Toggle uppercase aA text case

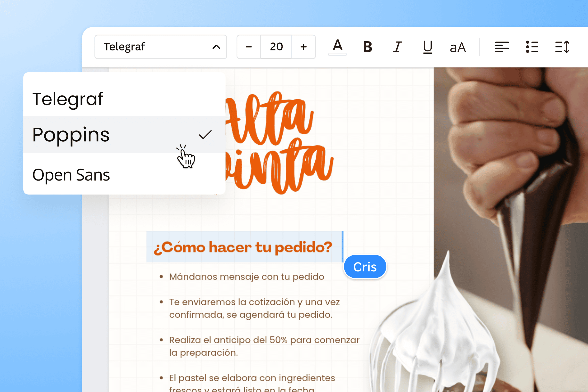click(x=458, y=47)
